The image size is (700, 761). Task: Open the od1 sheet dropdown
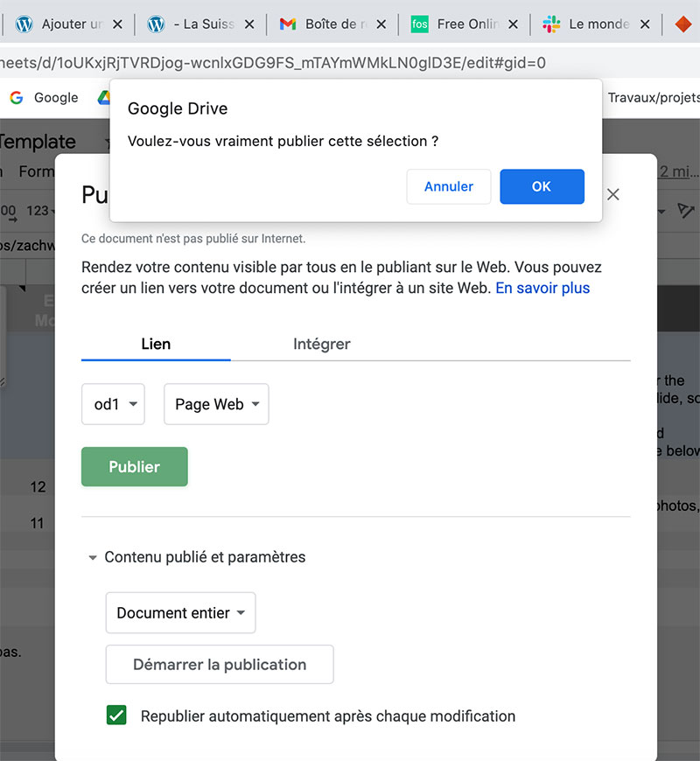pyautogui.click(x=113, y=404)
